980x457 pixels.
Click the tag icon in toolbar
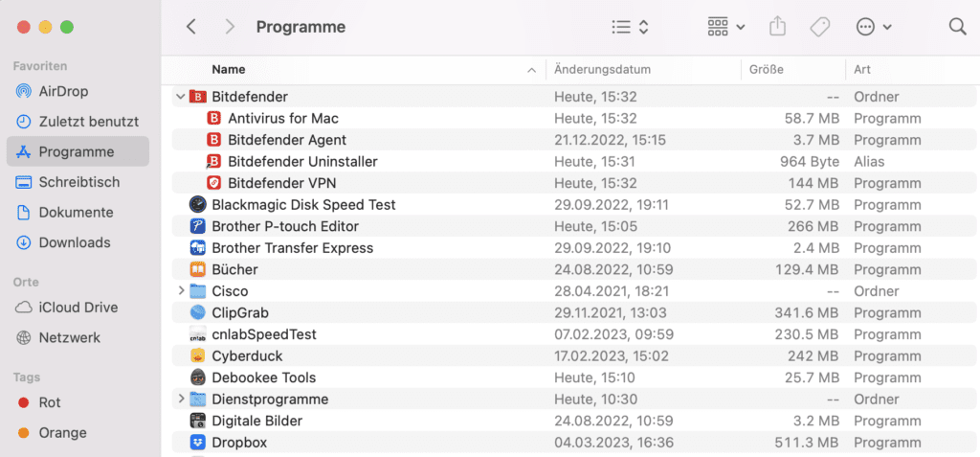pos(819,27)
